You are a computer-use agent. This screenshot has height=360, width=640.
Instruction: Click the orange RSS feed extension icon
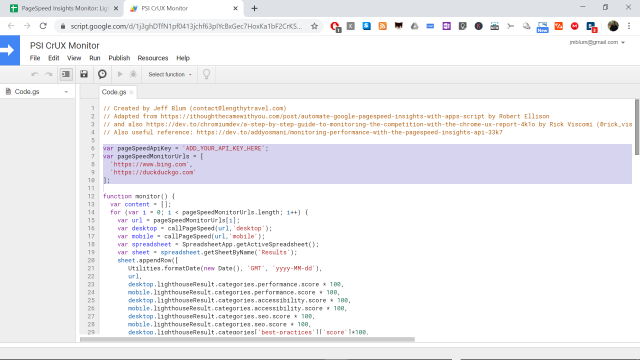point(382,26)
